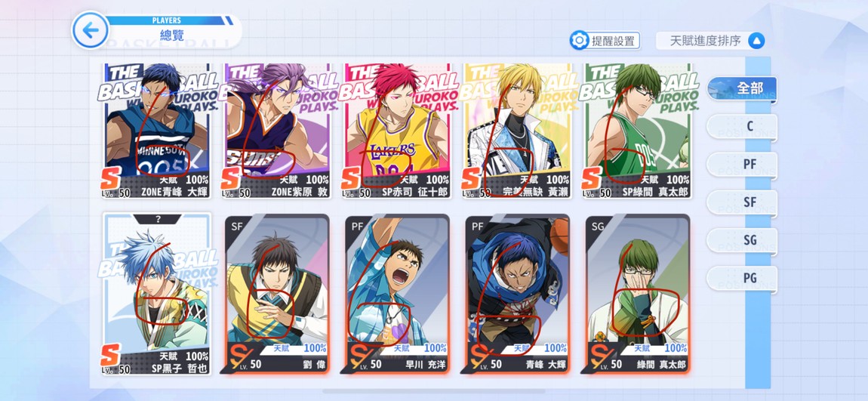The height and width of the screenshot is (401, 868).
Task: Filter players by SG position
Action: pos(742,240)
